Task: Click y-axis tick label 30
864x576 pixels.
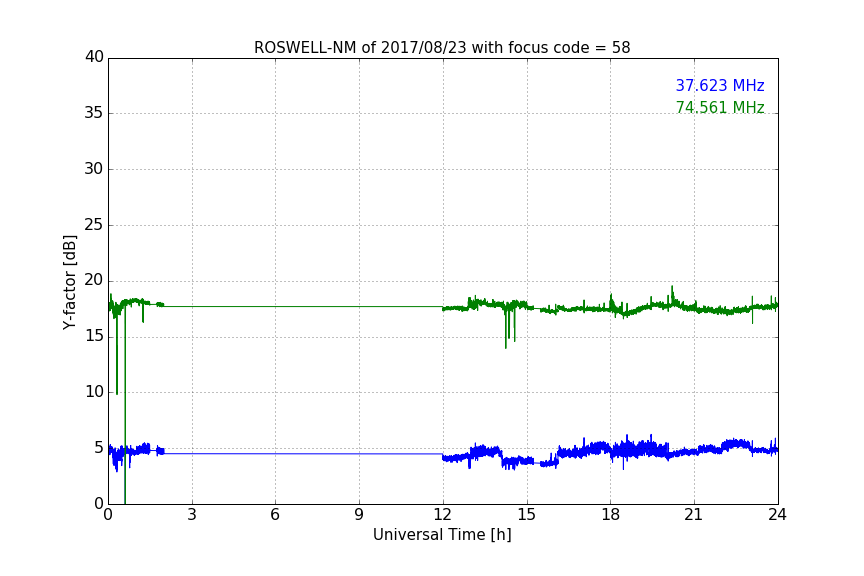Action: pos(94,169)
